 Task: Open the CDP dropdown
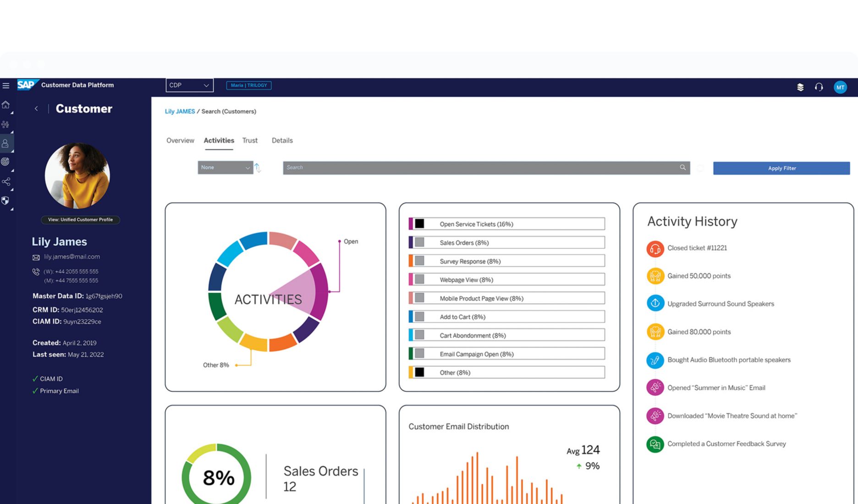click(189, 85)
